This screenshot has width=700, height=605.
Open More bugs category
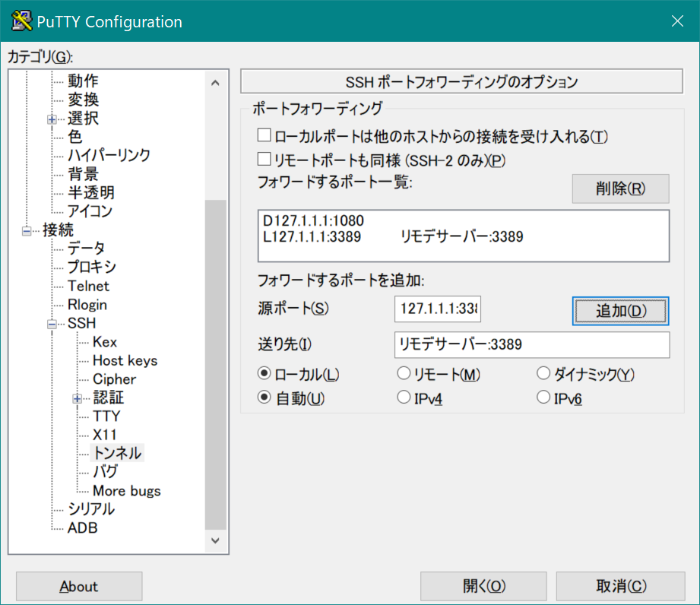click(x=126, y=491)
